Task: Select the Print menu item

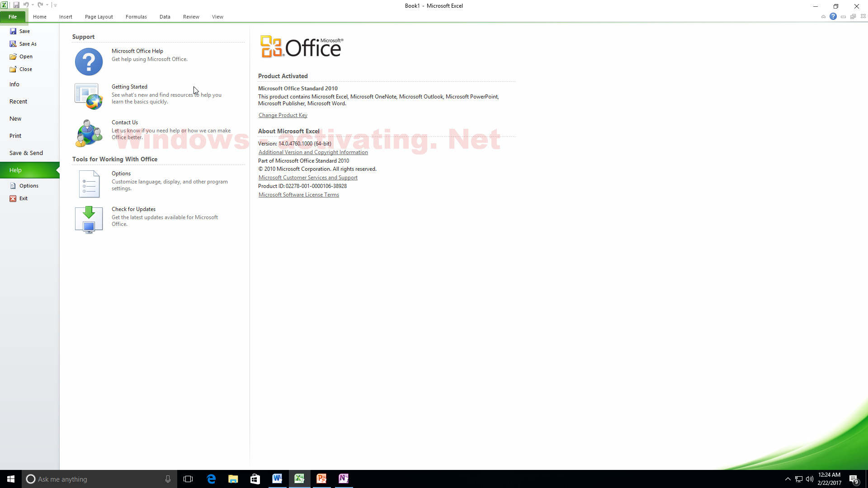Action: click(x=15, y=135)
